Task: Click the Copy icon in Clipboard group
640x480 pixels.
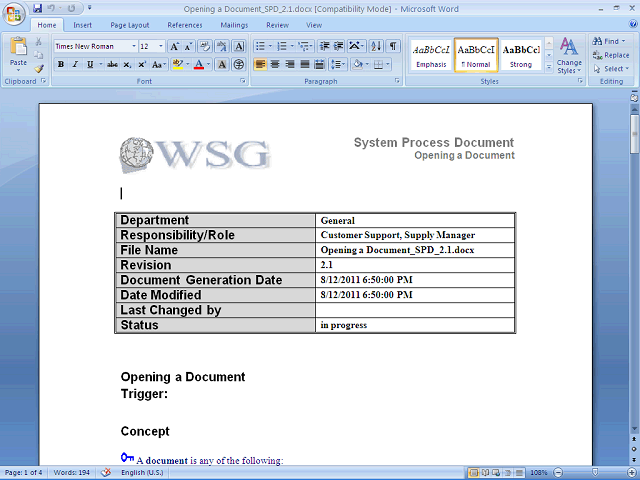Action: [38, 55]
